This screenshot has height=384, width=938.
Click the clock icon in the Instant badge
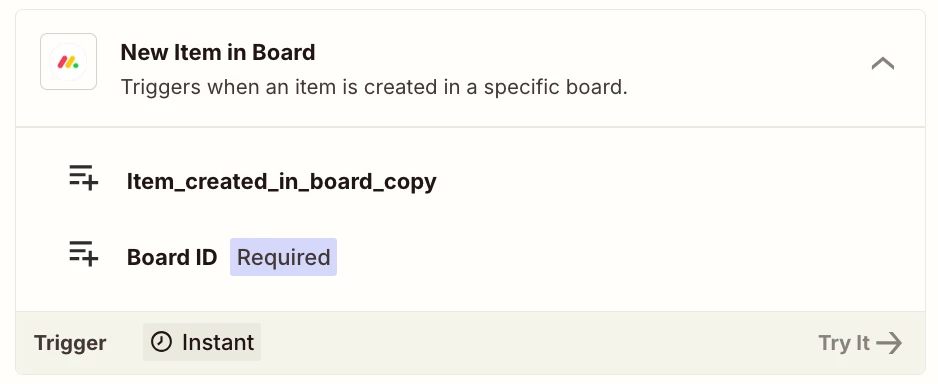tap(161, 342)
